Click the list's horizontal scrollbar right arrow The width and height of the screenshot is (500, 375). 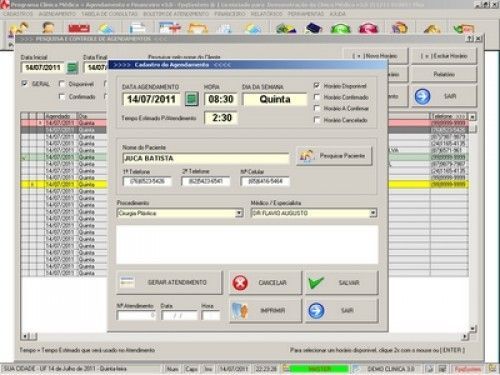click(x=465, y=337)
